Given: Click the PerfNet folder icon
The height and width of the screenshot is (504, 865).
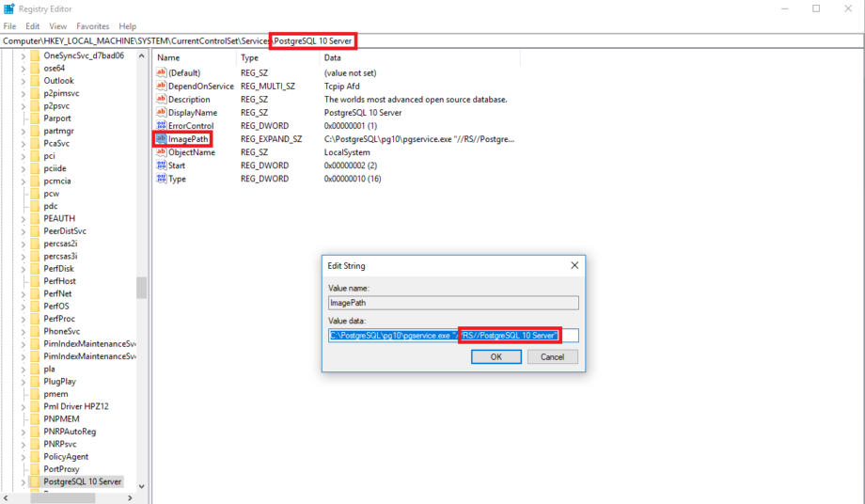Looking at the screenshot, I should click(x=36, y=293).
